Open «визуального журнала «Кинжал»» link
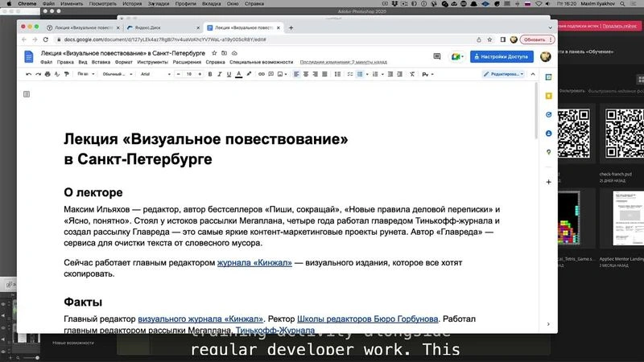Image resolution: width=644 pixels, height=362 pixels. tap(200, 319)
